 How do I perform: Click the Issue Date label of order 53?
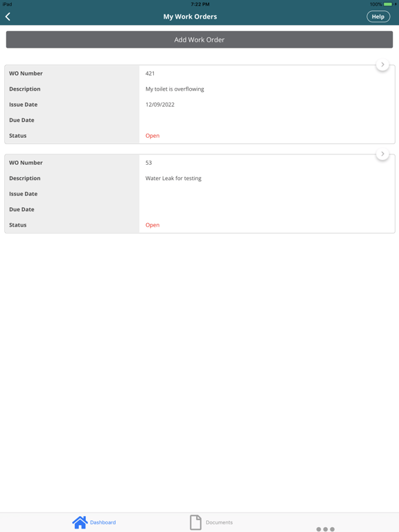click(23, 194)
